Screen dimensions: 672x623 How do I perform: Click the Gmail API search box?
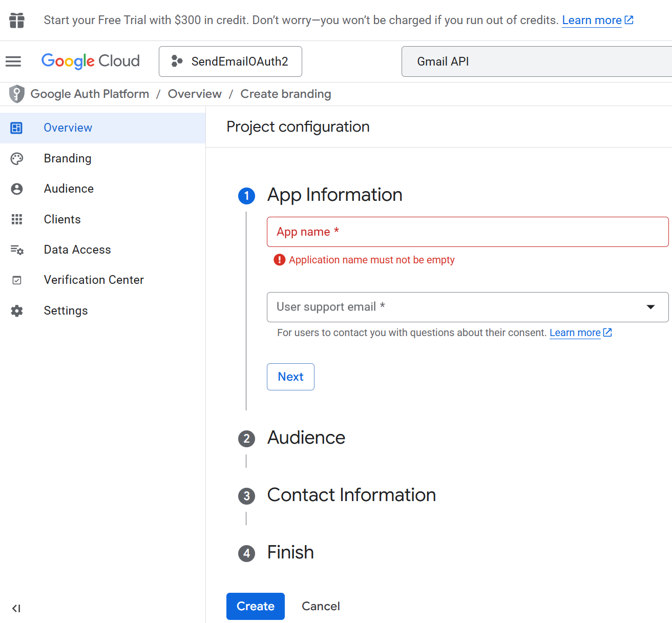pyautogui.click(x=536, y=61)
